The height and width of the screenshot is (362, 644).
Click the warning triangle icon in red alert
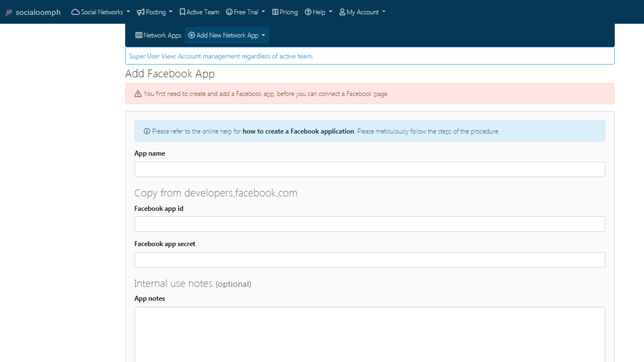coord(138,94)
